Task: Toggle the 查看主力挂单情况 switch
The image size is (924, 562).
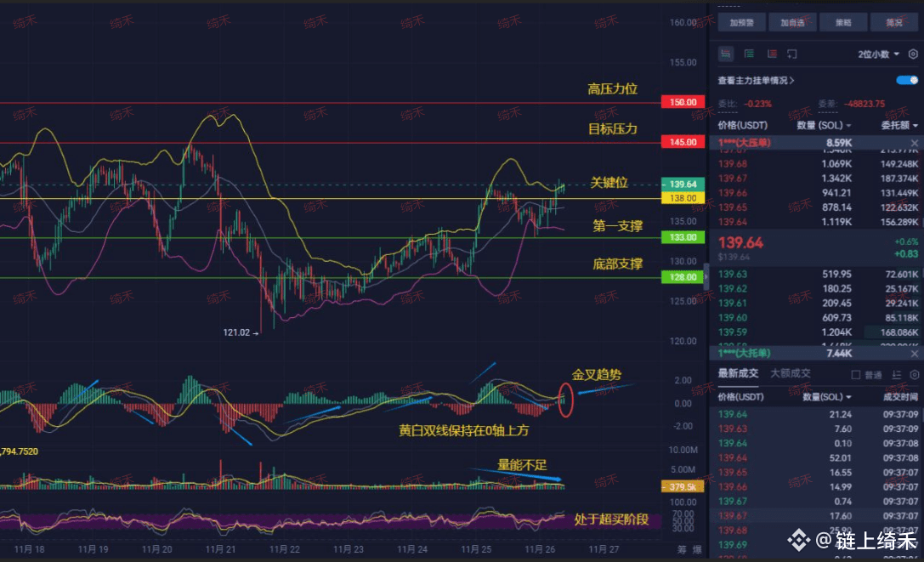Action: coord(907,80)
